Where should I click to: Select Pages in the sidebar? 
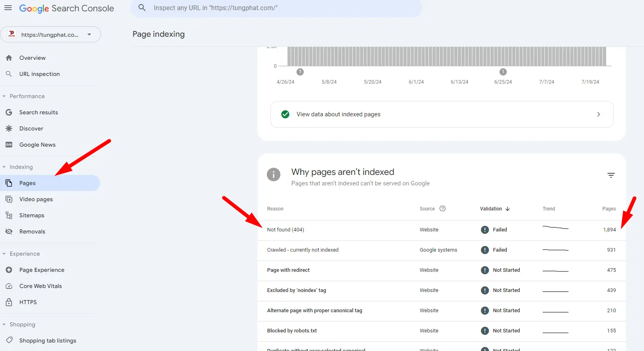tap(50, 183)
